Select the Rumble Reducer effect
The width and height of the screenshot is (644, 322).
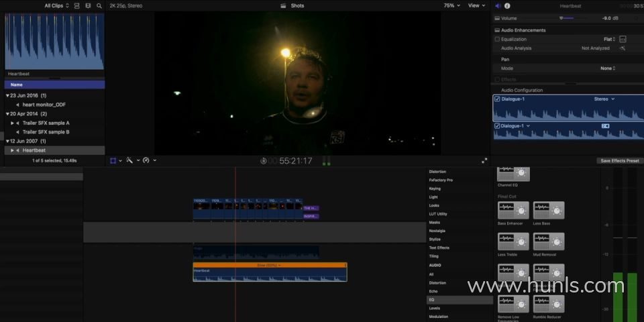click(x=549, y=304)
